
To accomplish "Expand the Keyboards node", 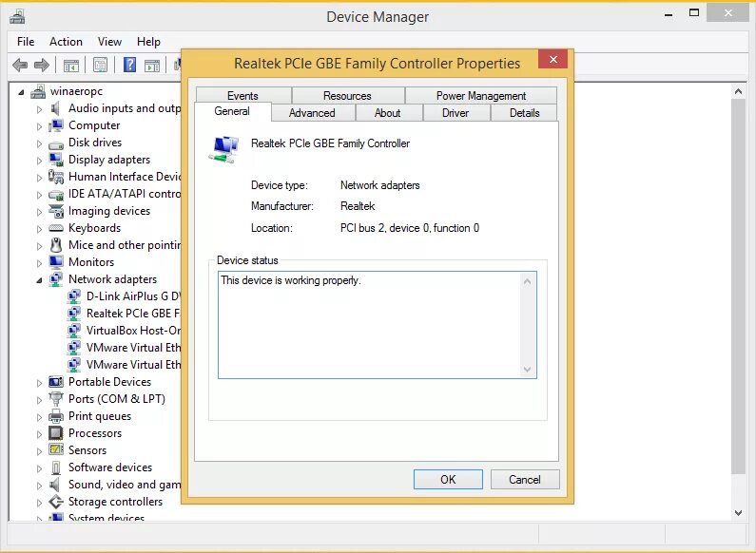I will tap(39, 229).
